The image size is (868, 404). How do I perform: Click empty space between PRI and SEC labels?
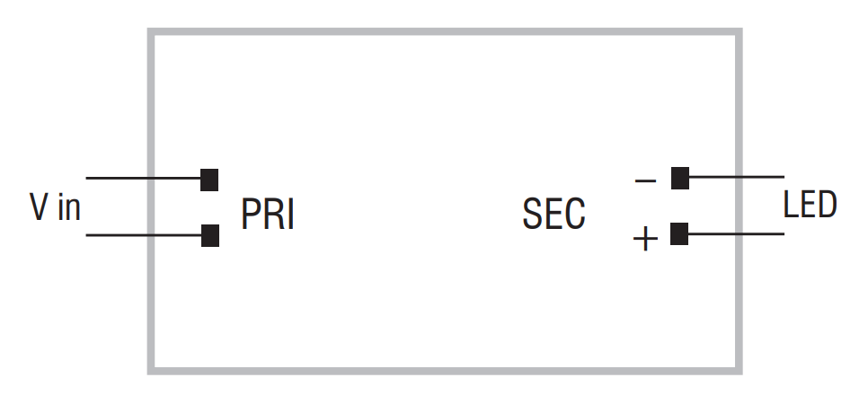409,215
